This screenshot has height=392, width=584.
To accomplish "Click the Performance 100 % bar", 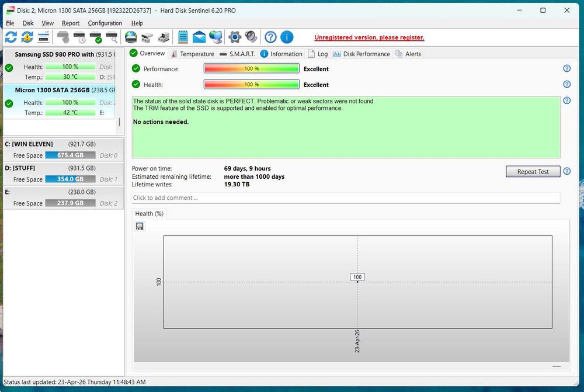I will tap(251, 68).
